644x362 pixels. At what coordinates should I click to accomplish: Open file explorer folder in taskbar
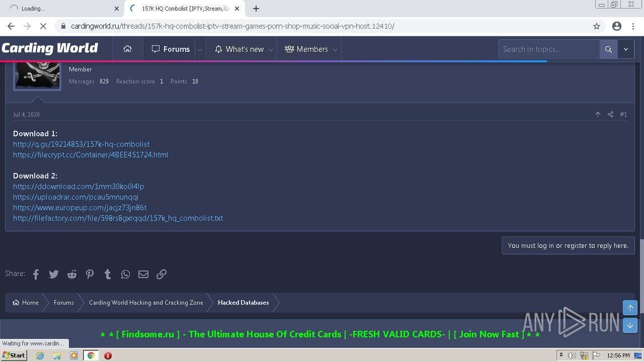coord(57,355)
